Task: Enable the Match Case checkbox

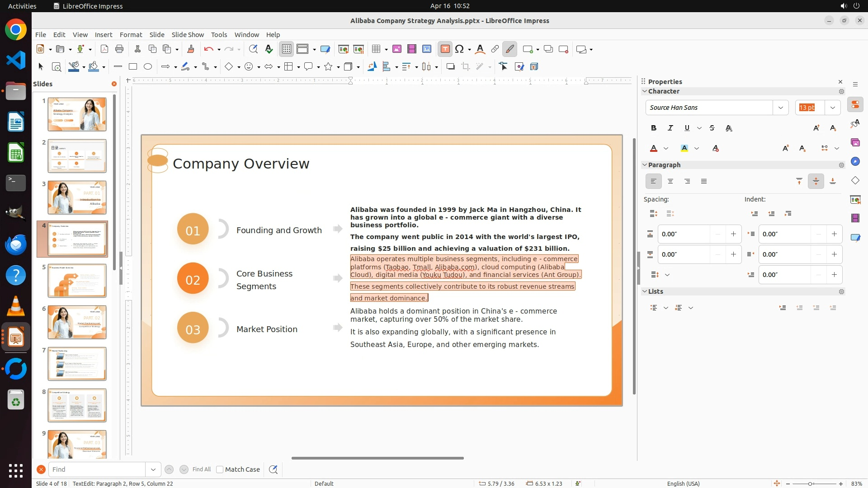Action: (x=220, y=469)
